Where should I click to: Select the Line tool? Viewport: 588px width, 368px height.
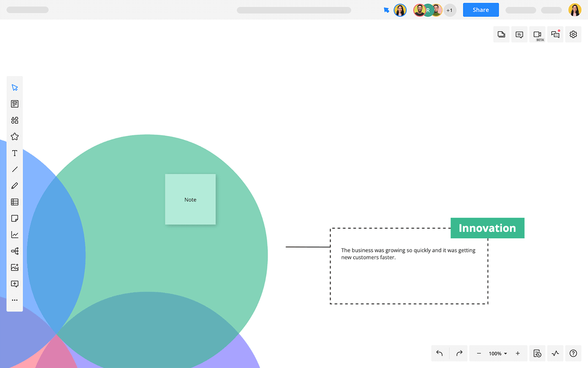pyautogui.click(x=15, y=169)
